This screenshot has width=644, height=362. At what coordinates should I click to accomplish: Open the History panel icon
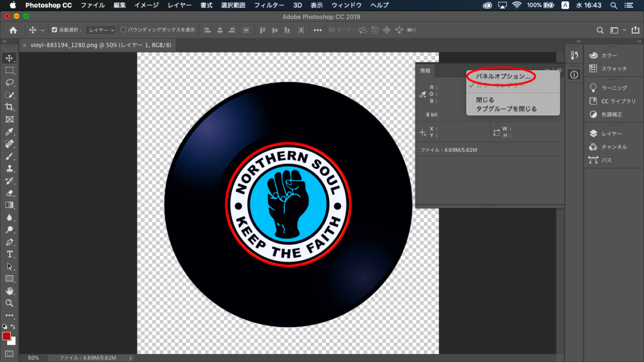point(574,55)
